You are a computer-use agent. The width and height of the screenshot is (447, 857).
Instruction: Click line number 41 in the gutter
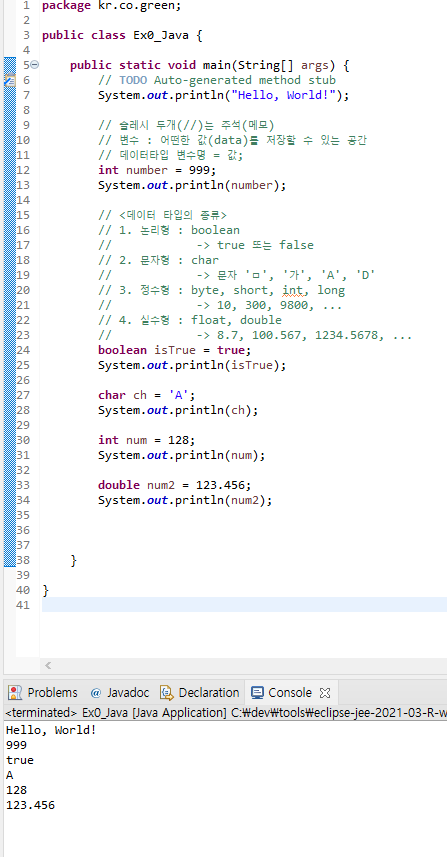[x=23, y=605]
